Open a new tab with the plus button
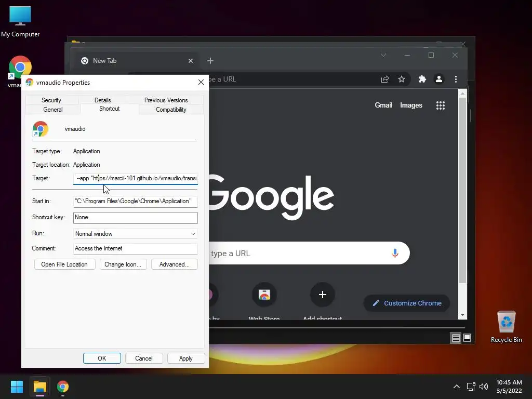The image size is (532, 399). point(210,61)
